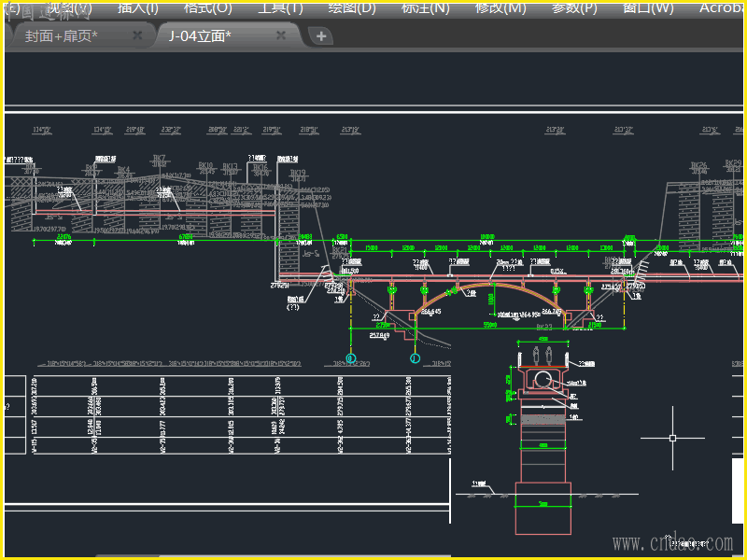Select the BK26 borehole label

tap(698, 165)
